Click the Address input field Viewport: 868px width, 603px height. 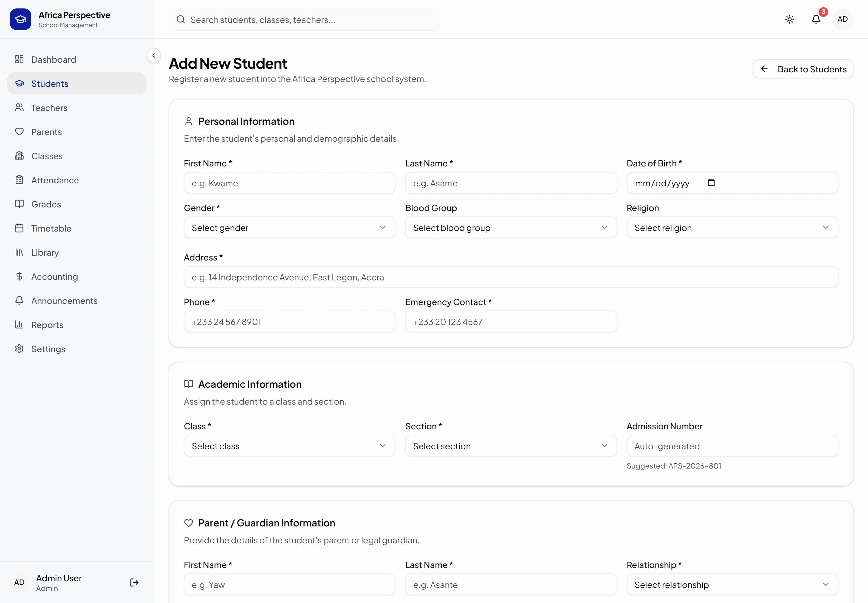click(511, 277)
